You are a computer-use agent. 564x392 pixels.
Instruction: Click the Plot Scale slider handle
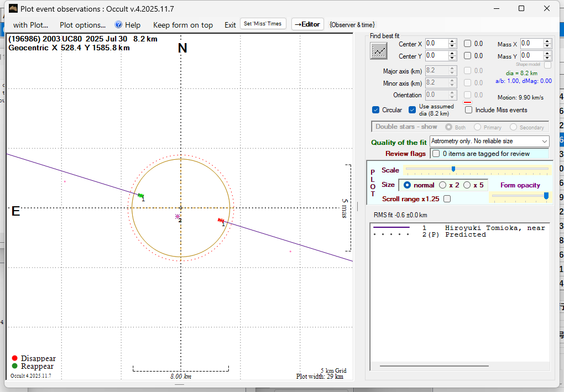(x=453, y=169)
